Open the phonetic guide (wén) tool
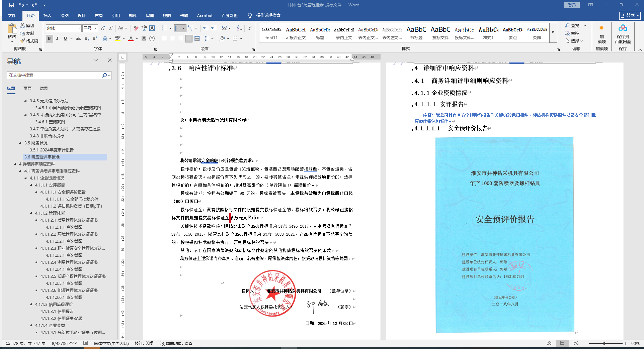This screenshot has width=644, height=349. [144, 28]
